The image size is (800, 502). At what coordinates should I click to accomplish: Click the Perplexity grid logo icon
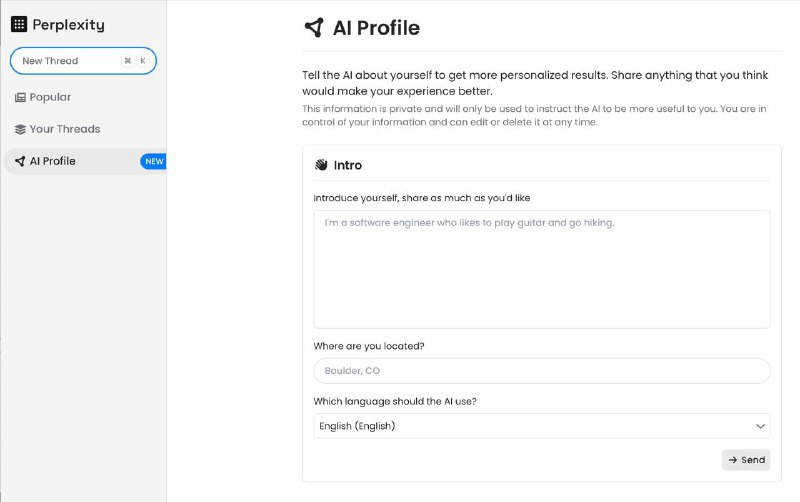[x=19, y=24]
